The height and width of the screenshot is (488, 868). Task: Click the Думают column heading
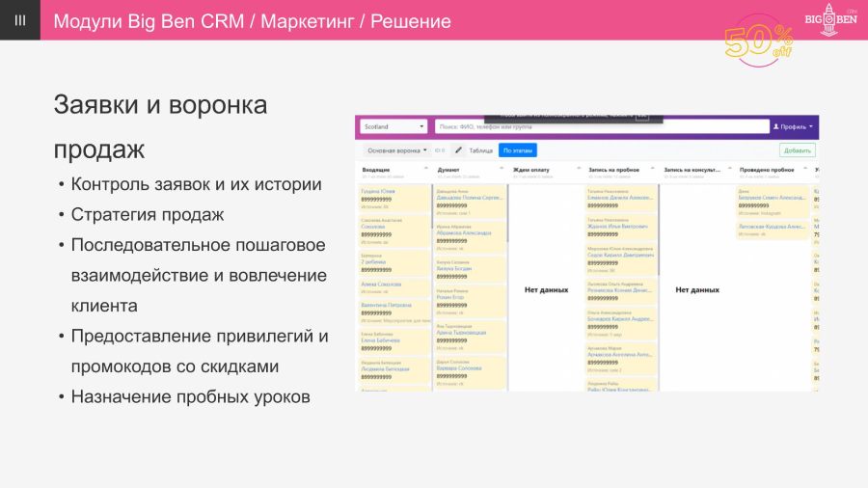point(448,170)
